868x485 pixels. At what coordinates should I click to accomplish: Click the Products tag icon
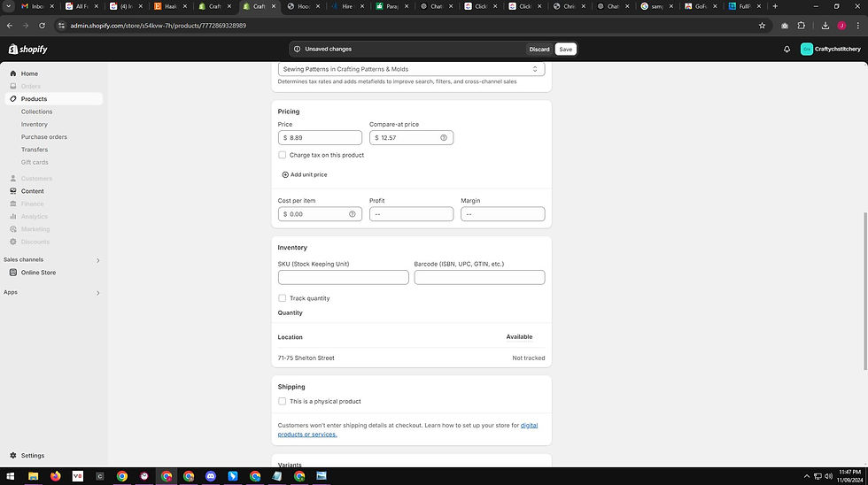click(x=13, y=99)
